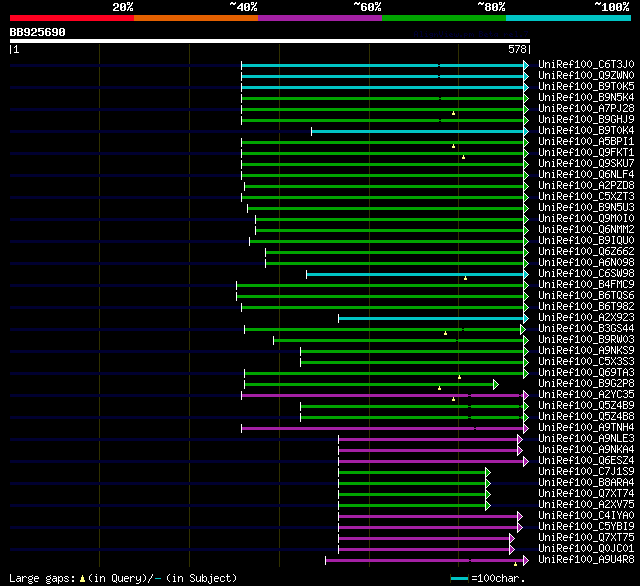Select the UniRef100_A5BPI1 label
Image resolution: width=640 pixels, height=586 pixels.
586,142
